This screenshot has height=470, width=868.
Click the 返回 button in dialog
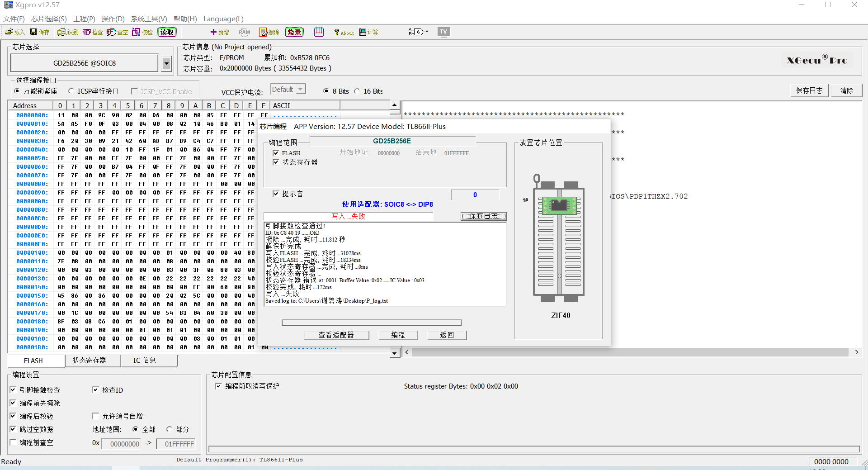click(447, 335)
